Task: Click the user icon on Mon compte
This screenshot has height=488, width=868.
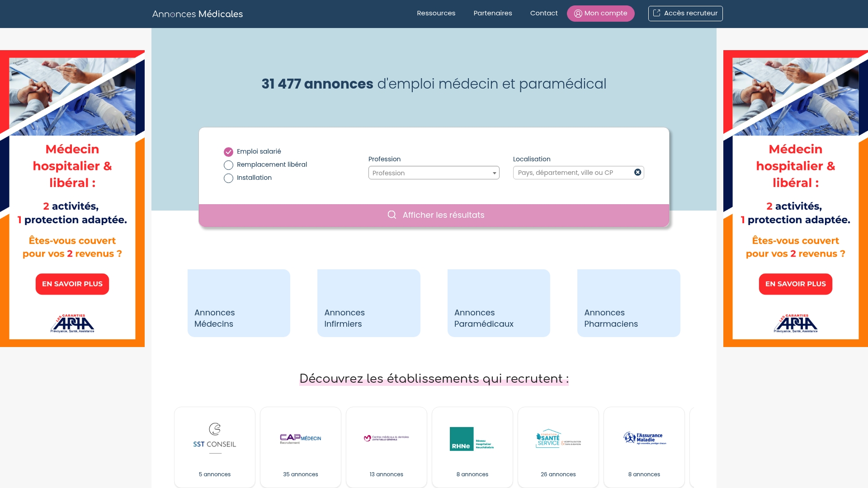Action: tap(578, 14)
